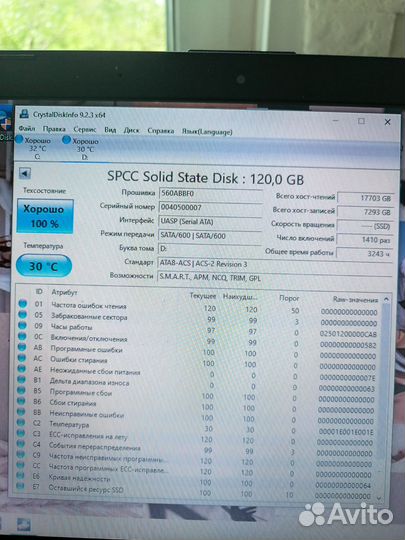Click status circle for attribute AB
Screen dimensions: 405x540
pyautogui.click(x=22, y=347)
